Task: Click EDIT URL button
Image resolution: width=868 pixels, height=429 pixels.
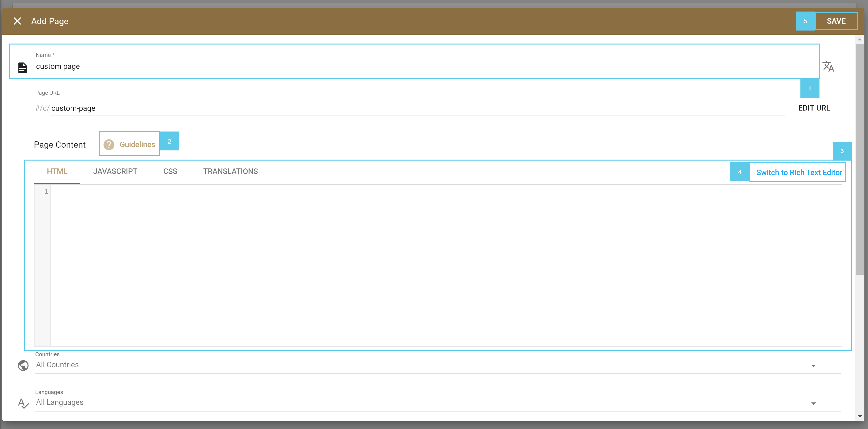Action: (814, 108)
